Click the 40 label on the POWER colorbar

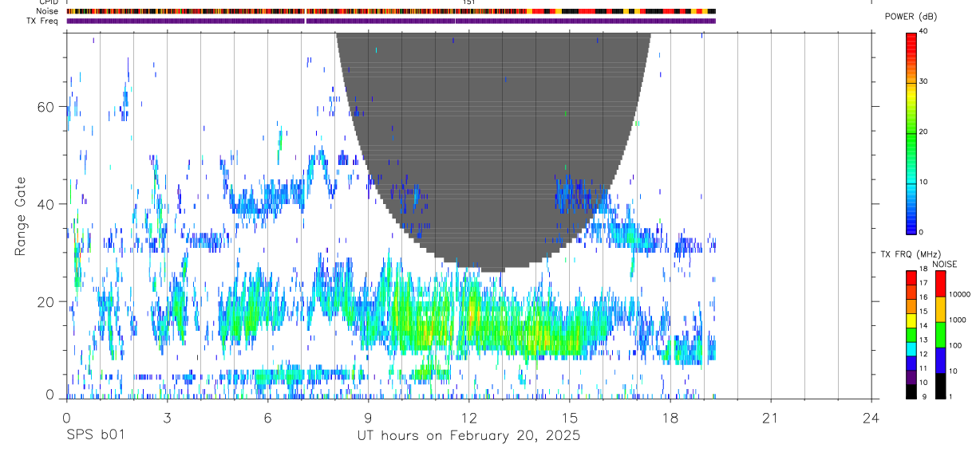click(x=923, y=32)
